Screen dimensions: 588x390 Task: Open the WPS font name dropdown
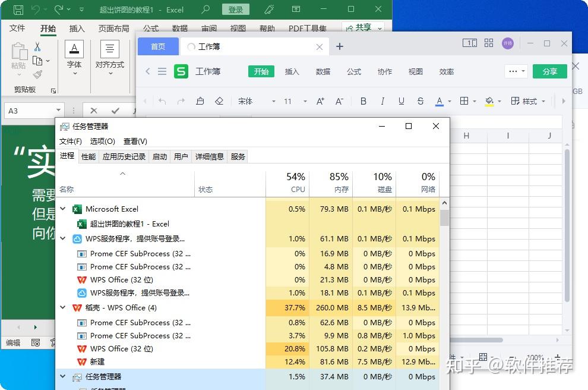273,101
